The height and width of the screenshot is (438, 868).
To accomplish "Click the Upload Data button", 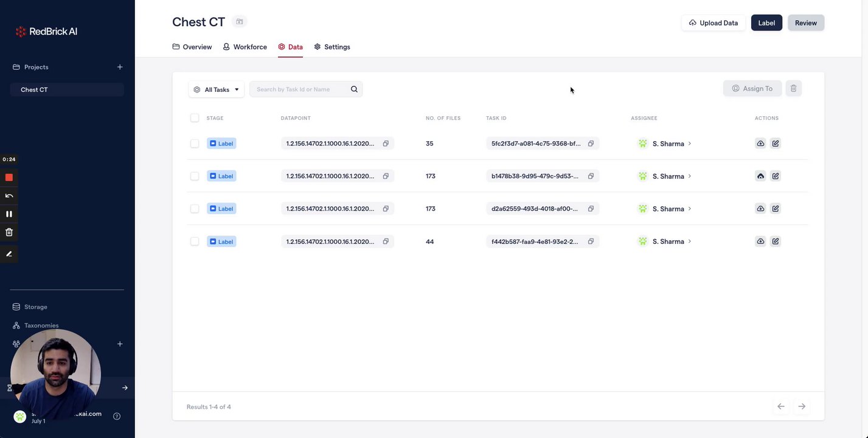I will tap(713, 23).
